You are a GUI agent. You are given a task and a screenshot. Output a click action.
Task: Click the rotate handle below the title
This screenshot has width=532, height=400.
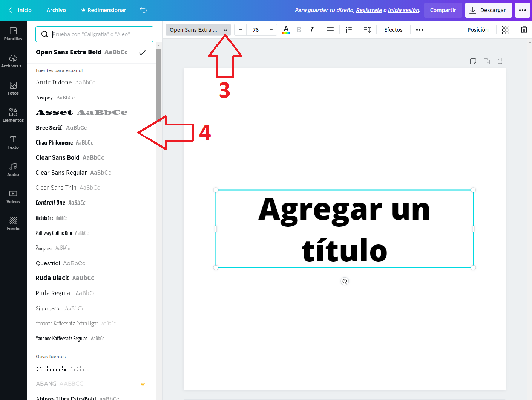[x=345, y=281]
